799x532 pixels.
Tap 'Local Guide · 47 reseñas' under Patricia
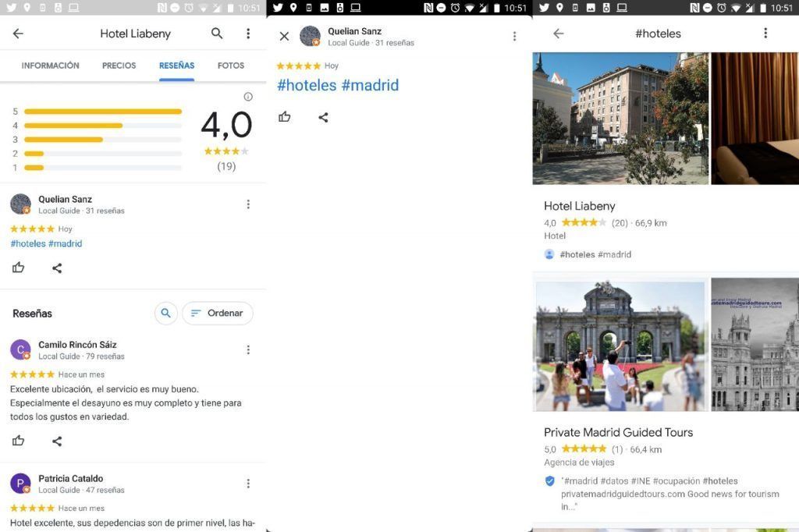81,490
